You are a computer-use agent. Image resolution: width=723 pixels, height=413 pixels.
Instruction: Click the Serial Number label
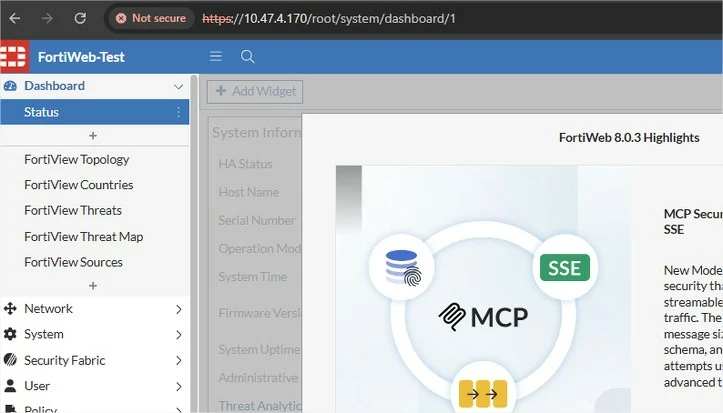pos(257,220)
